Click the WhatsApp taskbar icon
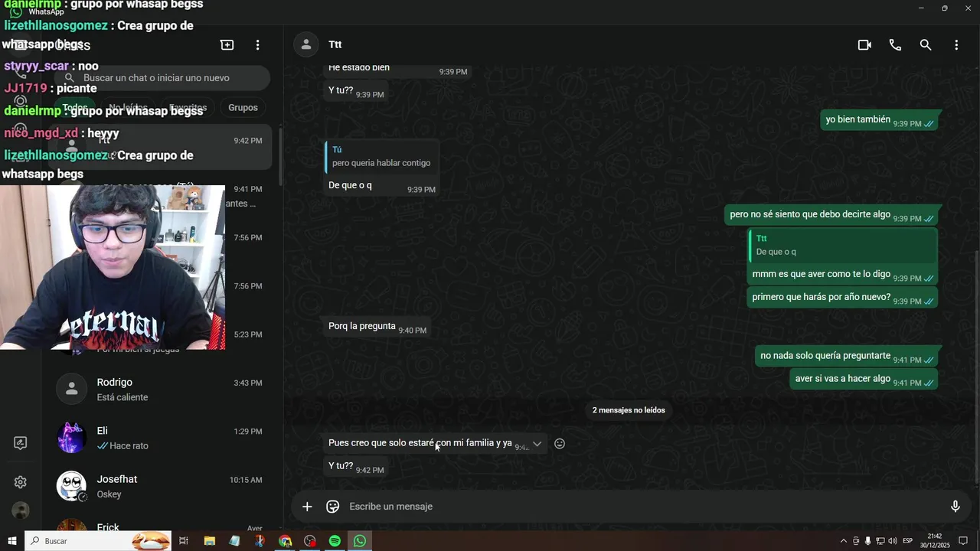The width and height of the screenshot is (980, 551). pos(360,541)
